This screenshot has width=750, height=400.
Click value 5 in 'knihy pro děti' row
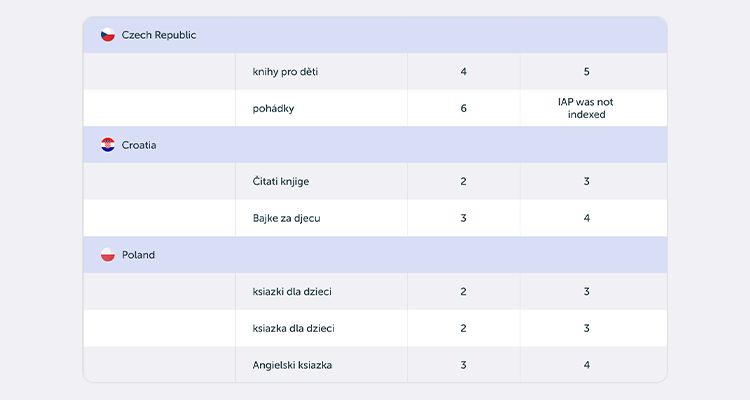coord(586,72)
